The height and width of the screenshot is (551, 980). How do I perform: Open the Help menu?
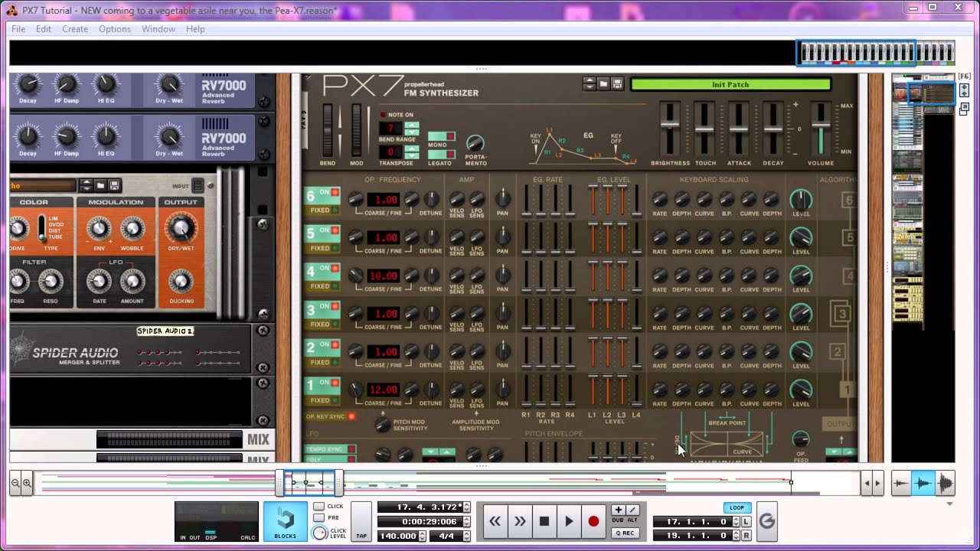tap(195, 29)
